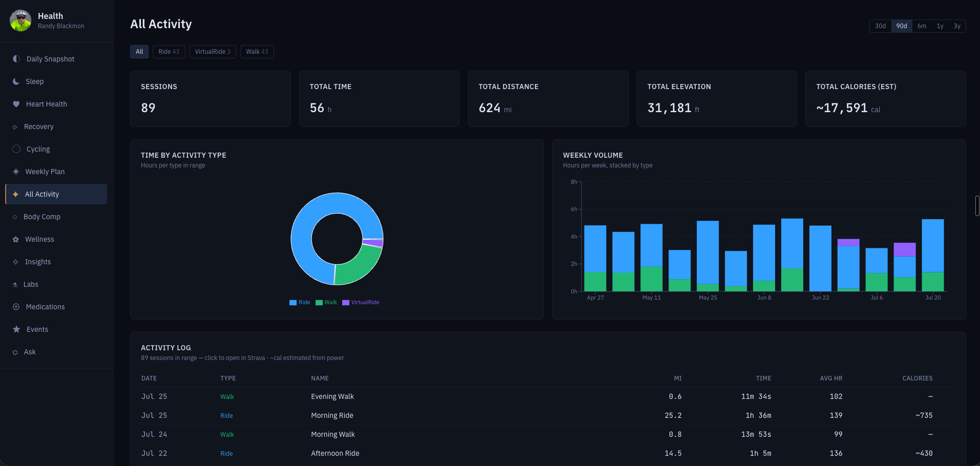Click the AVG HR column header

[831, 378]
